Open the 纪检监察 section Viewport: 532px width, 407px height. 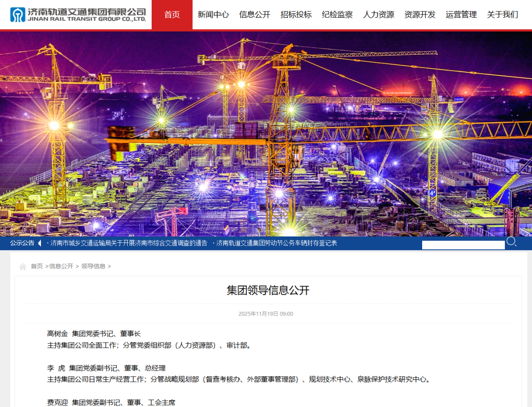[x=337, y=15]
